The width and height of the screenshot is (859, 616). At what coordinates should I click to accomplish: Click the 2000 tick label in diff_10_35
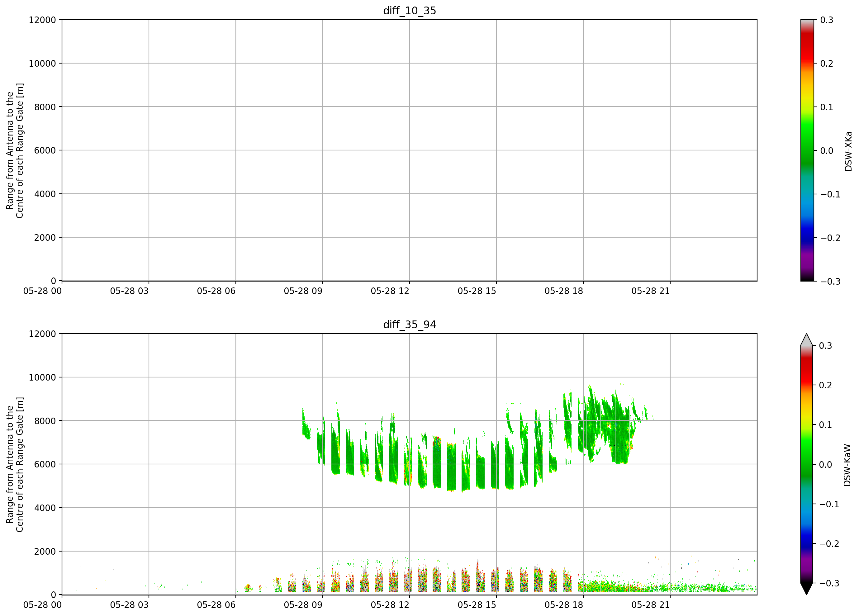[x=45, y=237]
